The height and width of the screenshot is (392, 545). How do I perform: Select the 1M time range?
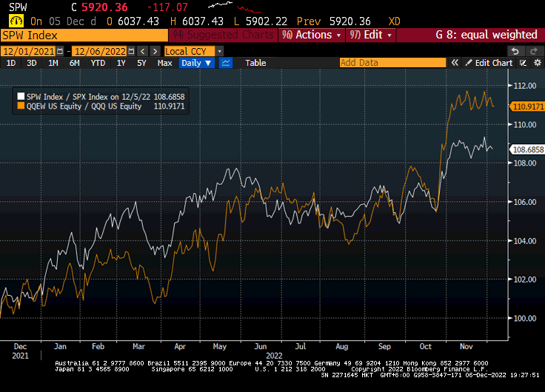53,63
